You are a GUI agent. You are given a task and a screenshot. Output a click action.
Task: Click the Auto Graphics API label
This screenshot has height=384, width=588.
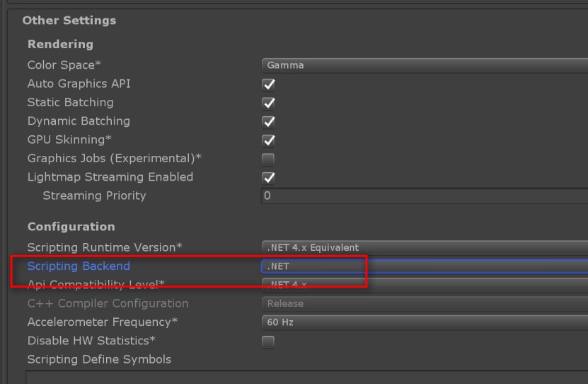point(79,84)
